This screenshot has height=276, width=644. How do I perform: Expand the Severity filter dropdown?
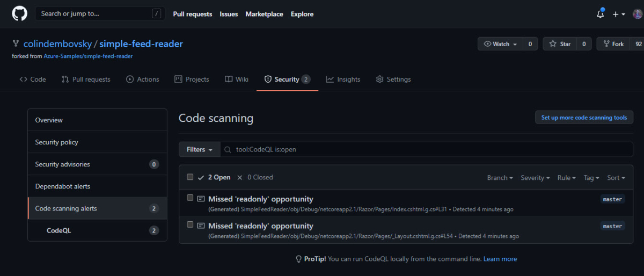tap(536, 178)
